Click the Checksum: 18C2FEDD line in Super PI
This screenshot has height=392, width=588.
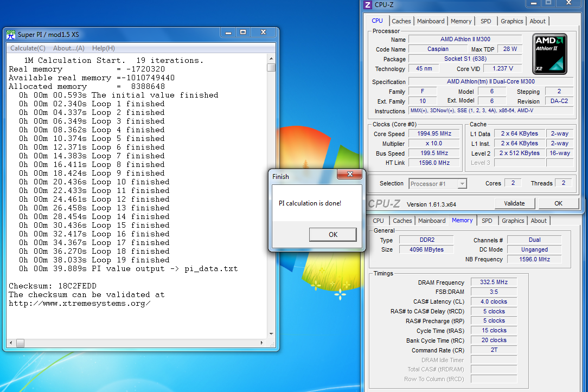pyautogui.click(x=53, y=286)
